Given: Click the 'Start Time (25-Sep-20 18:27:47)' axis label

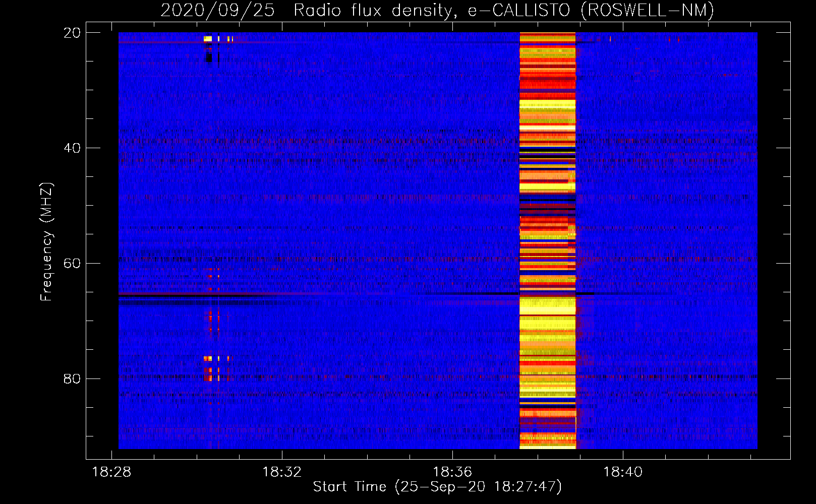Looking at the screenshot, I should click(x=437, y=487).
